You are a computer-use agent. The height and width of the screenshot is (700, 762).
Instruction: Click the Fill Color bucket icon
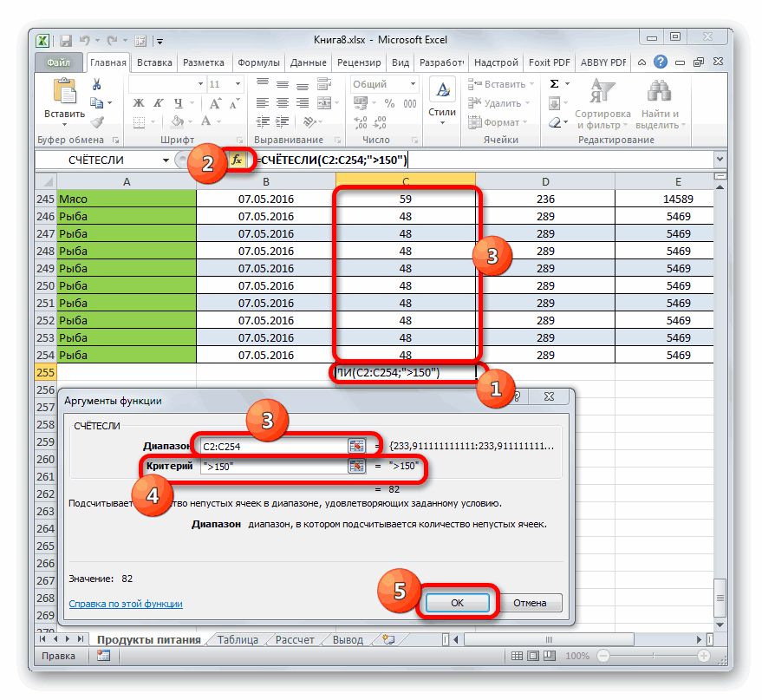tap(178, 121)
